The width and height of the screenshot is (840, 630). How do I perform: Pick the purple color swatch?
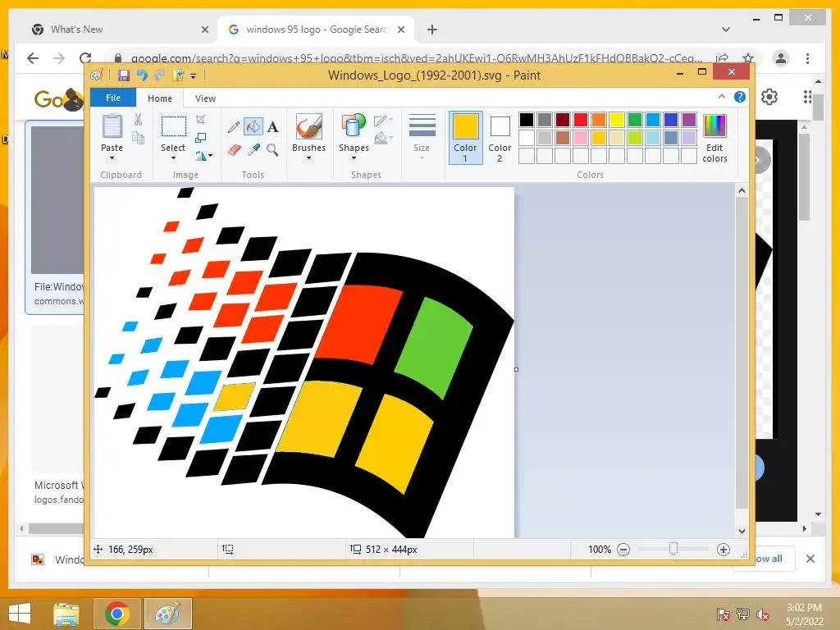pyautogui.click(x=689, y=120)
